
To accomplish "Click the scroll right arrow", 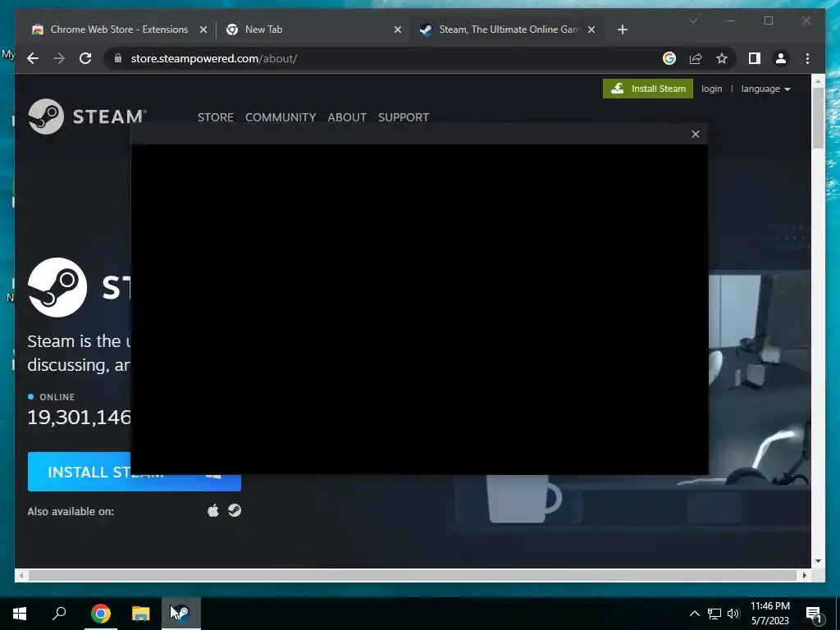I will click(804, 575).
